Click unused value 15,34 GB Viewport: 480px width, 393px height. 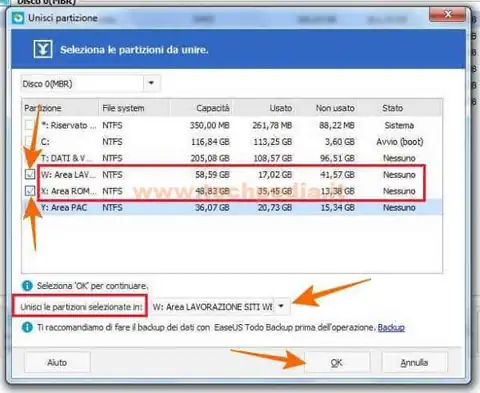pyautogui.click(x=337, y=207)
